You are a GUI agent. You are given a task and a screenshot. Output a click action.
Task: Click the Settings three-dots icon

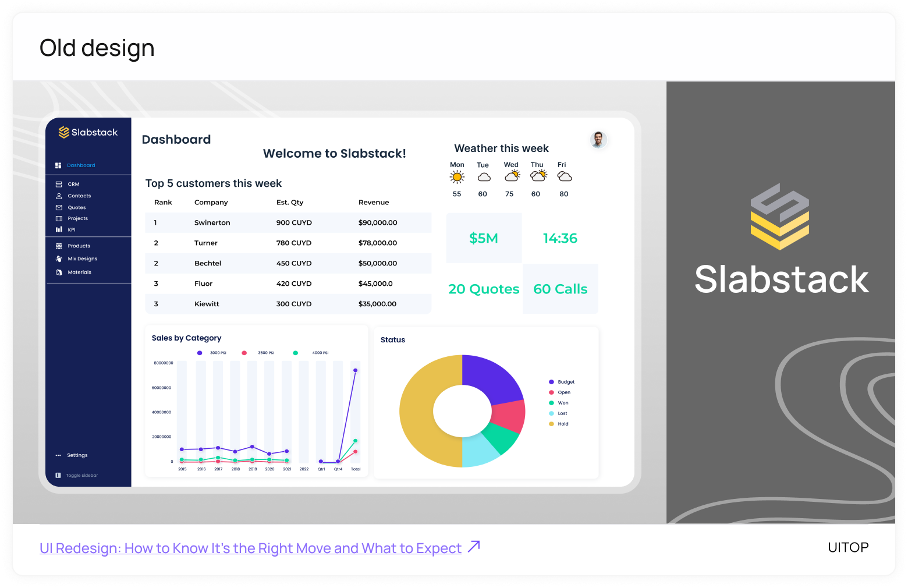58,455
